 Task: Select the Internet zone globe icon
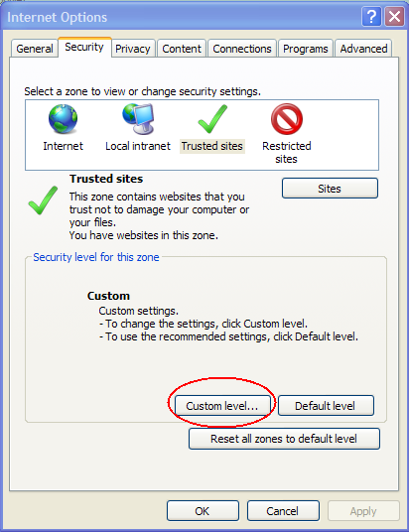[63, 119]
